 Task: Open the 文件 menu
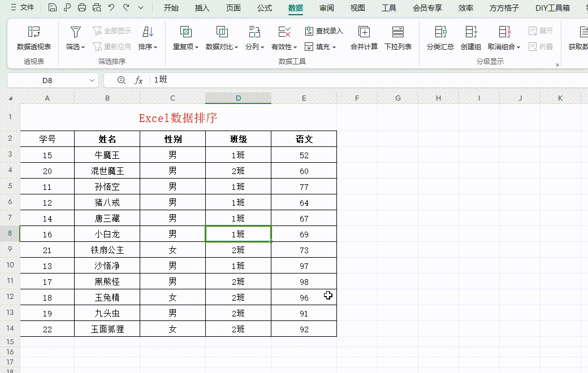(23, 7)
